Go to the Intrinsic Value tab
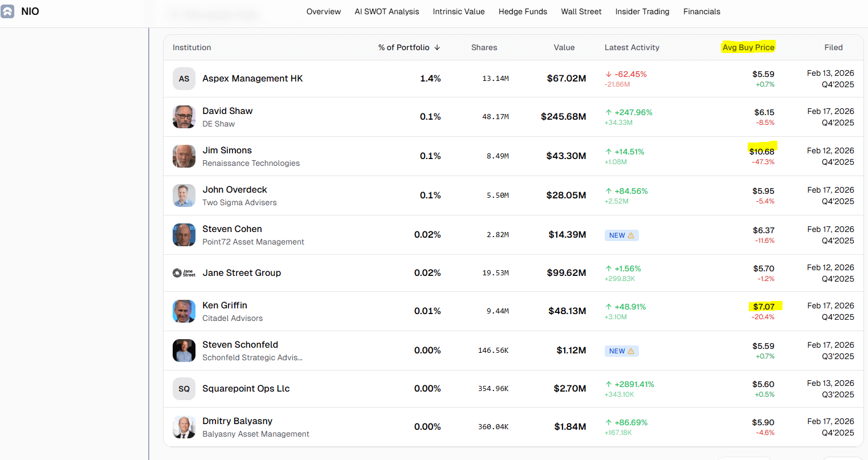 coord(458,11)
